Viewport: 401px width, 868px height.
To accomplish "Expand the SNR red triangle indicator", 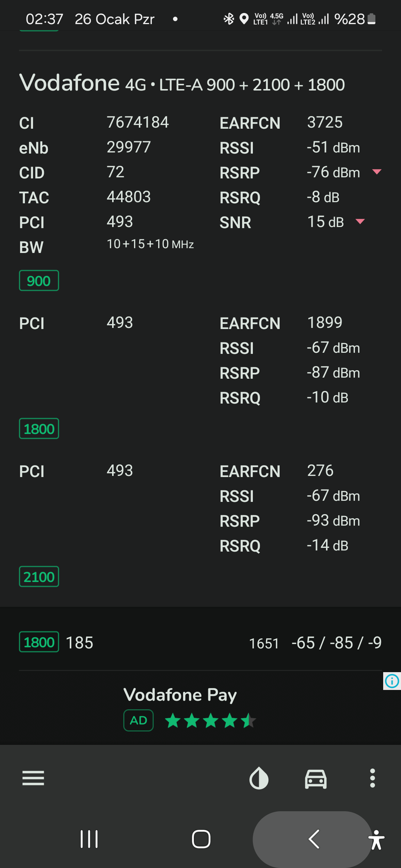I will pos(360,221).
